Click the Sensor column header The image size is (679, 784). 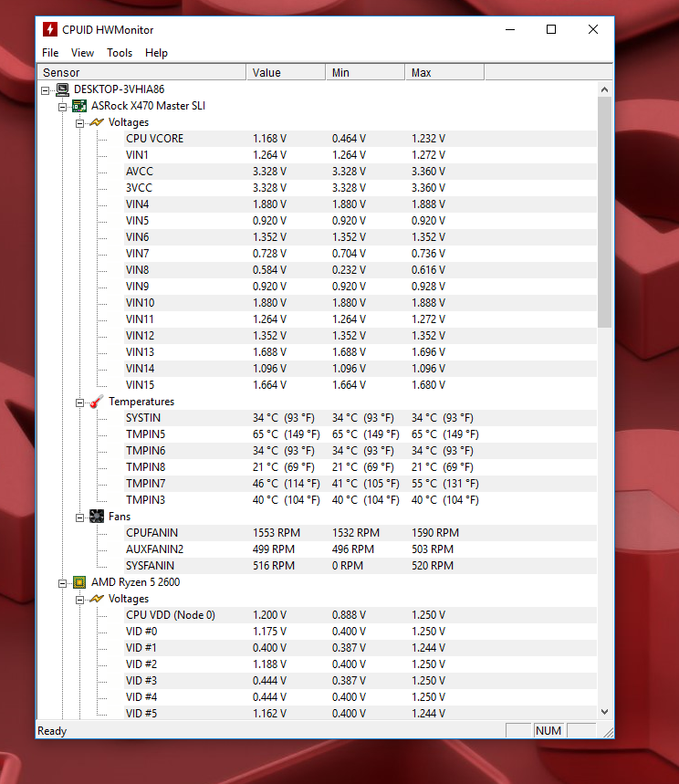click(x=142, y=72)
